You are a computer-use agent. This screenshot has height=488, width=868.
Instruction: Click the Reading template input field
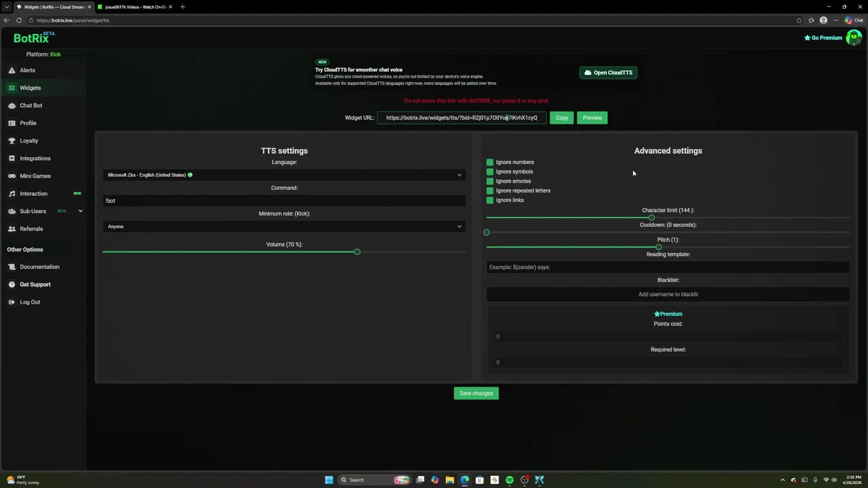coord(668,267)
